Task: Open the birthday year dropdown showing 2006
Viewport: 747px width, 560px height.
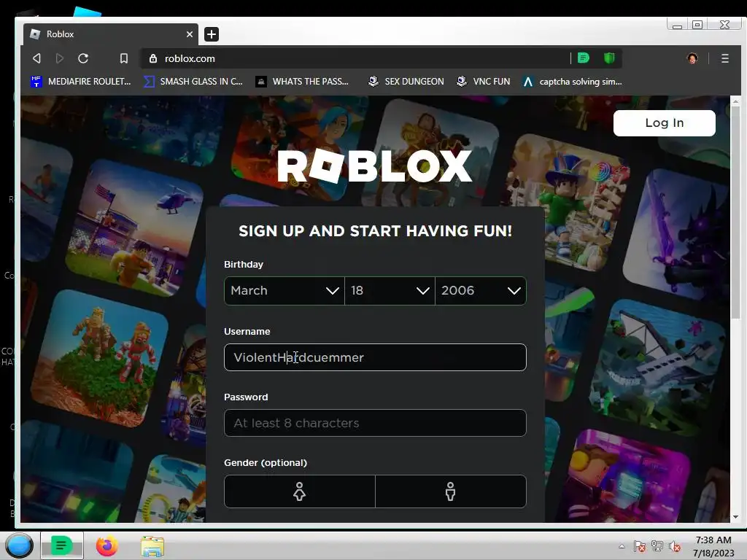Action: 481,290
